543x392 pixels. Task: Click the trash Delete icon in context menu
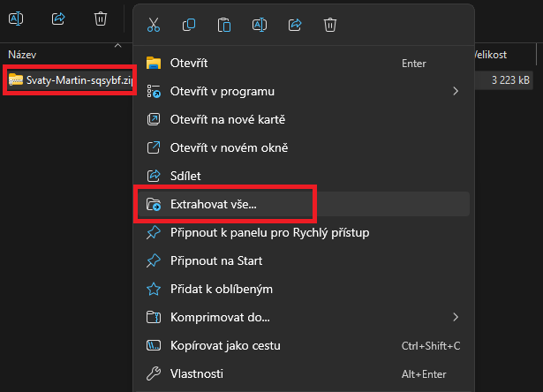click(330, 25)
